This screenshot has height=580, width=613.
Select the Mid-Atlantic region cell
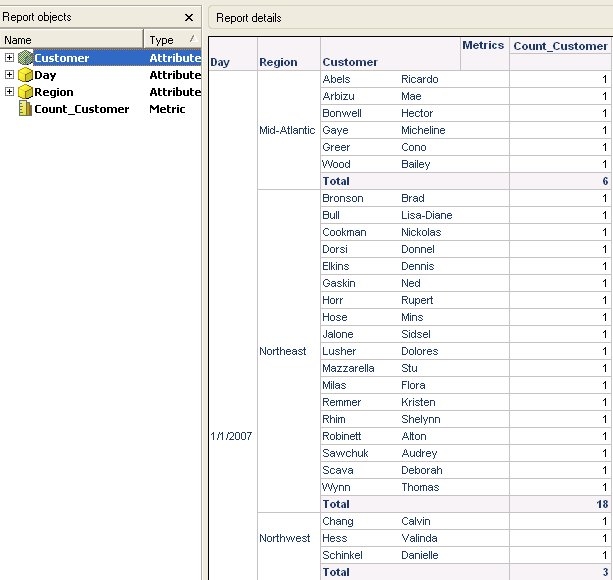click(x=287, y=130)
